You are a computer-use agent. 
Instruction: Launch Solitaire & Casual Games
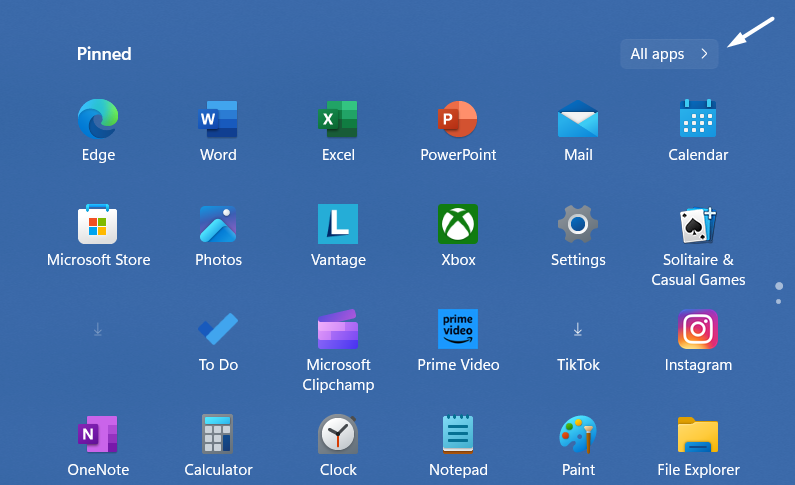(698, 227)
